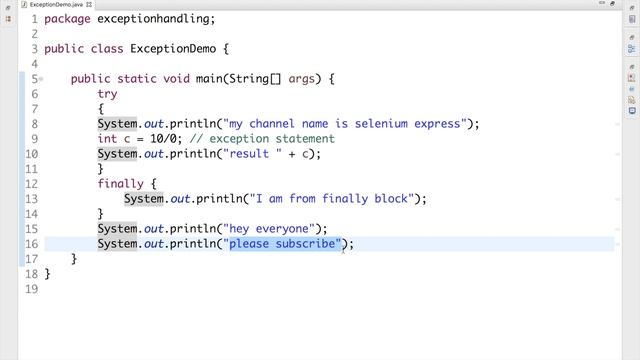The height and width of the screenshot is (360, 640).
Task: Click line number 9 in gutter
Action: coord(34,139)
